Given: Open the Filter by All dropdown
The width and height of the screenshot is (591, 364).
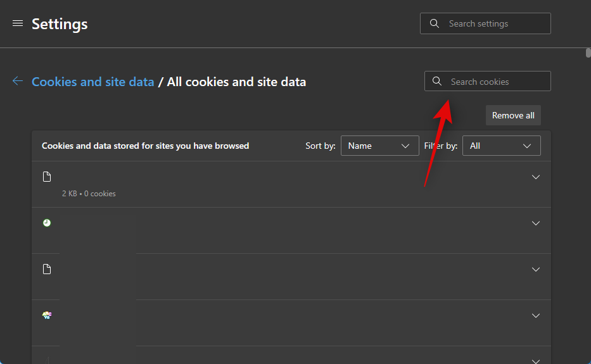Looking at the screenshot, I should pyautogui.click(x=501, y=146).
